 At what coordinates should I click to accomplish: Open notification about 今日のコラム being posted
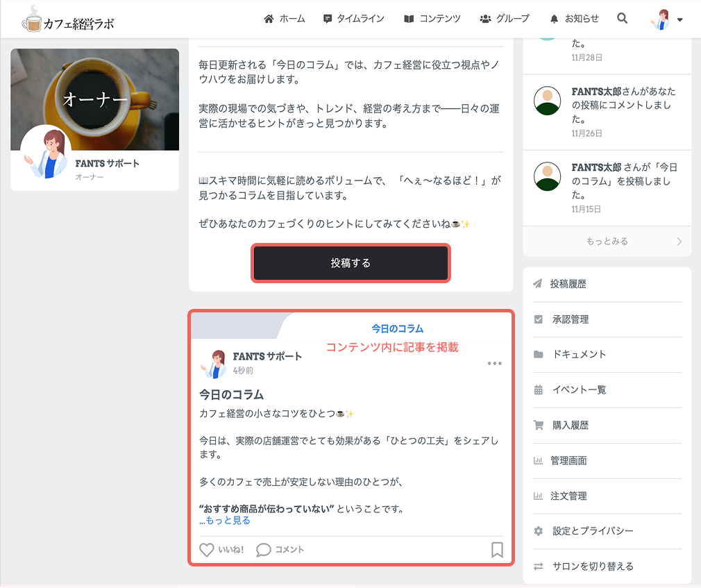pos(607,188)
